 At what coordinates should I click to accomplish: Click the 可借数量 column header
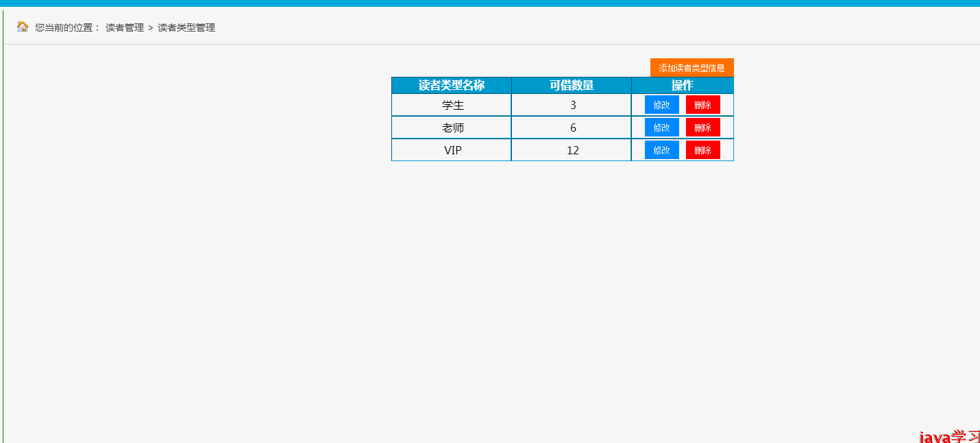[x=571, y=85]
